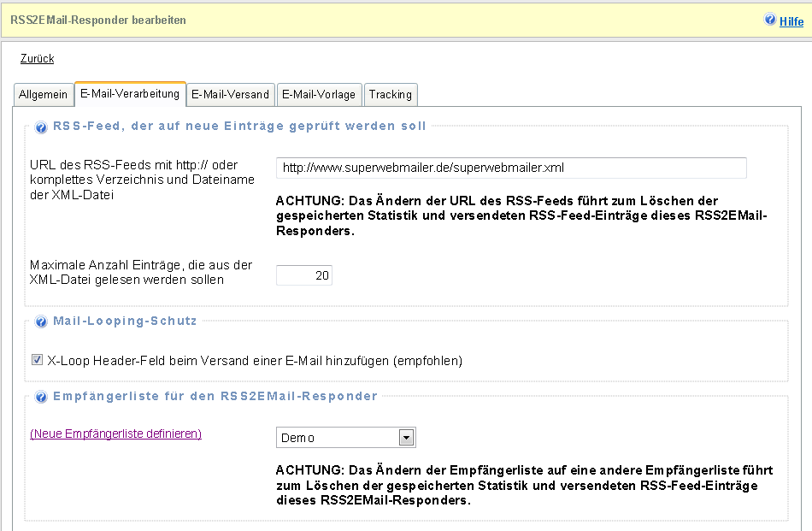This screenshot has width=812, height=531.
Task: Click the maximum entries field showing 20
Action: coord(304,275)
